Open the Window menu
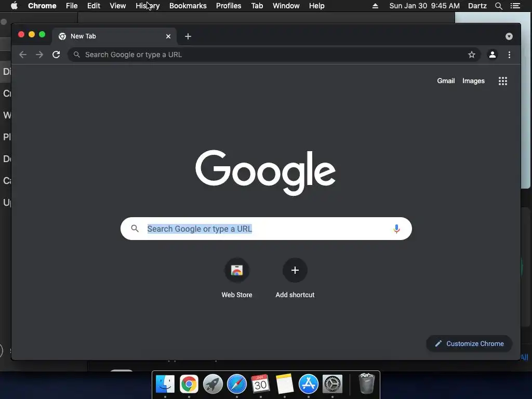532x399 pixels. click(286, 6)
